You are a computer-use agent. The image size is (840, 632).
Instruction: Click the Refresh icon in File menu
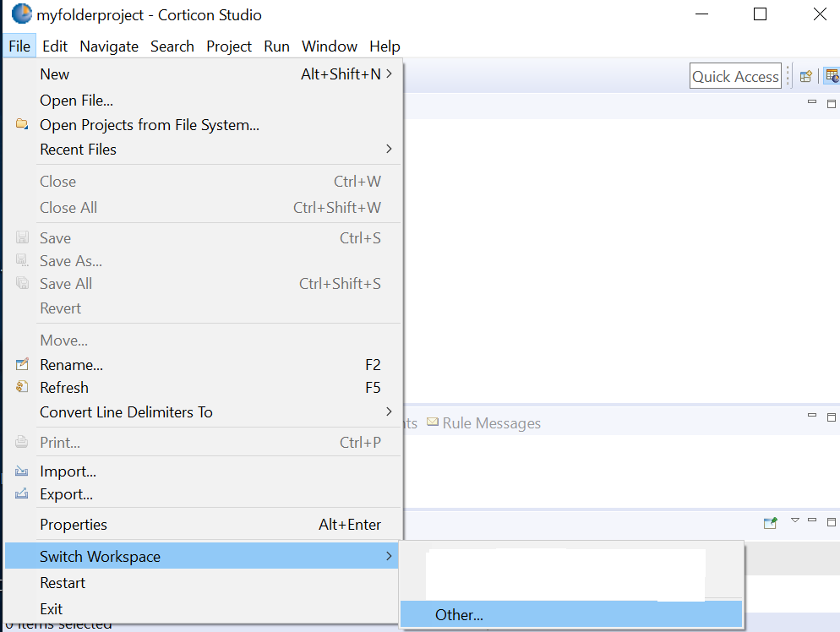point(22,387)
